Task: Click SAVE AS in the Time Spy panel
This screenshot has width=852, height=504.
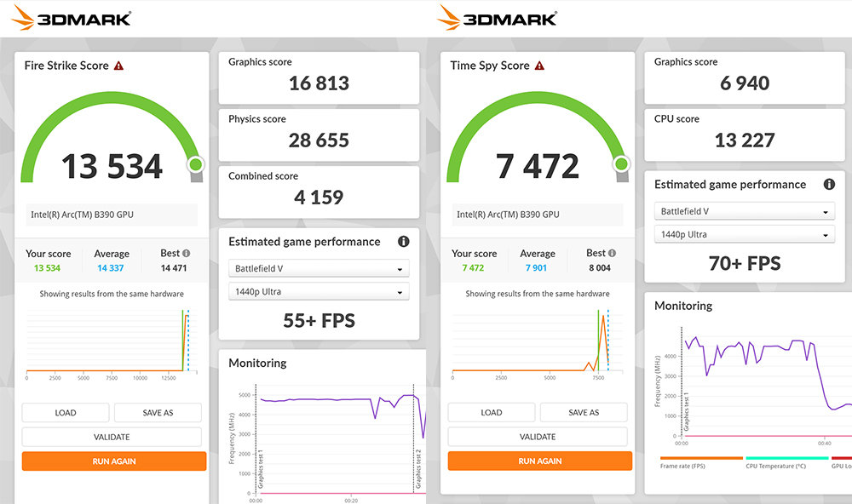Action: (584, 413)
